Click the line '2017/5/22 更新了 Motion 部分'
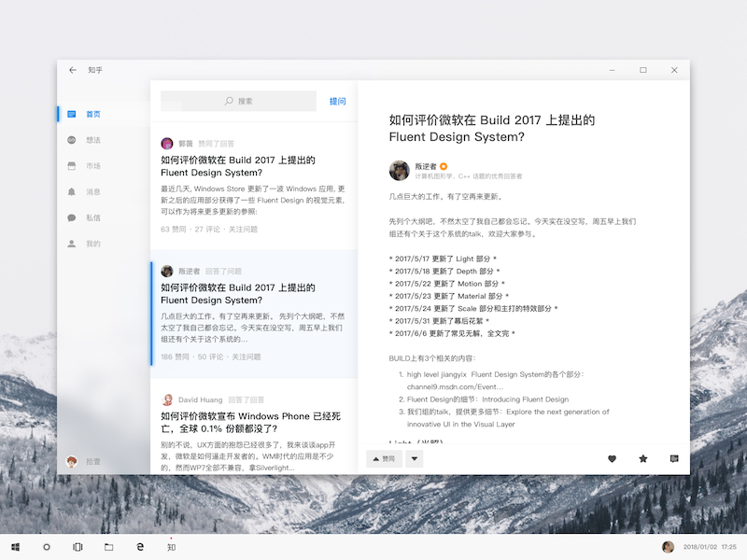The height and width of the screenshot is (560, 747). (447, 284)
